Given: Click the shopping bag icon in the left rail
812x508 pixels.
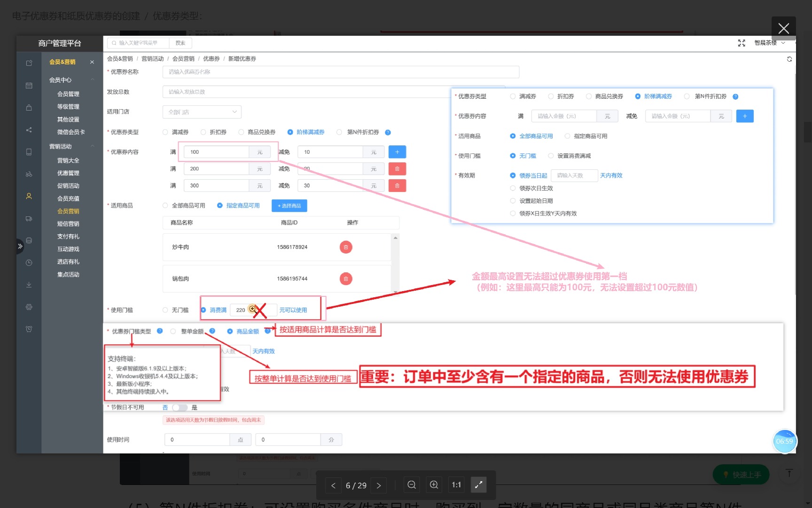Looking at the screenshot, I should pyautogui.click(x=29, y=108).
